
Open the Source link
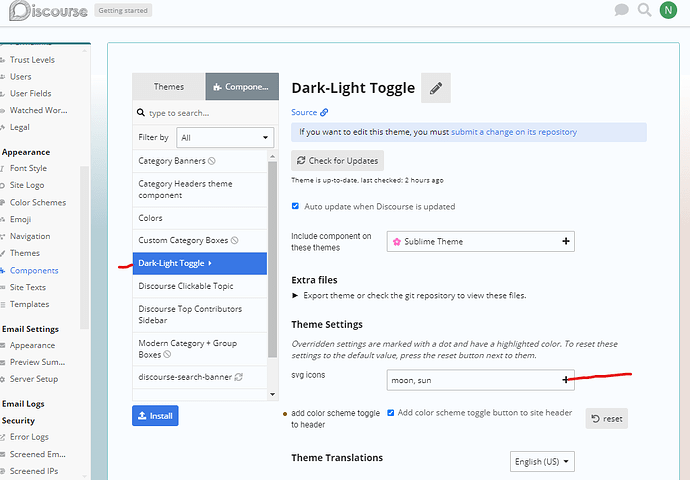point(304,112)
